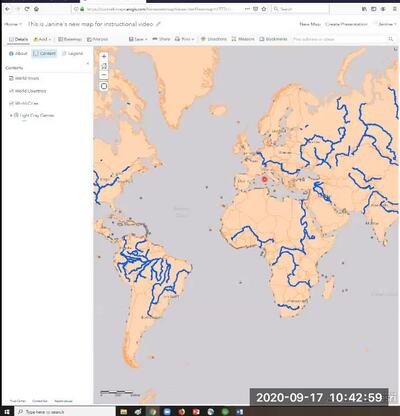Select the Light Gray Canvas basemap layer
The width and height of the screenshot is (400, 416).
tap(37, 115)
